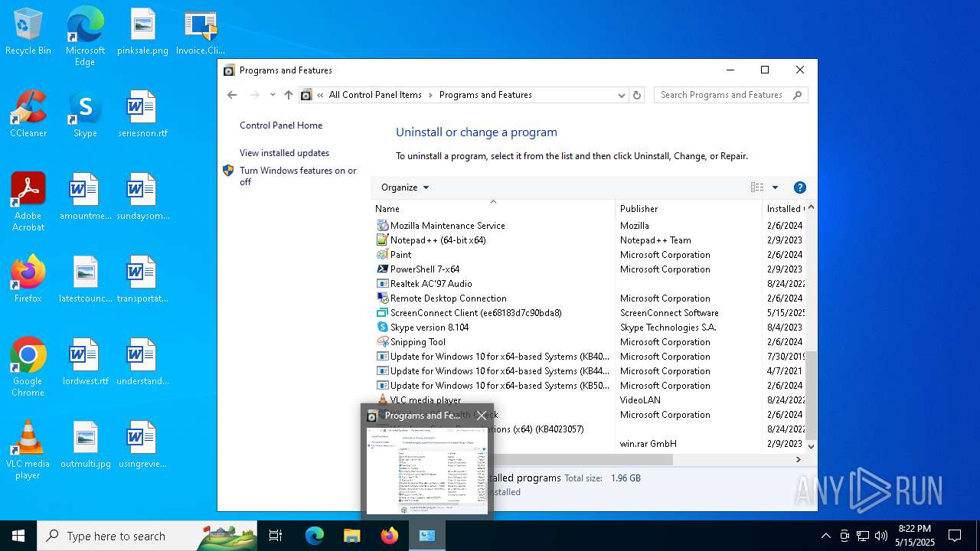Click Control Panel Home link

tap(281, 126)
